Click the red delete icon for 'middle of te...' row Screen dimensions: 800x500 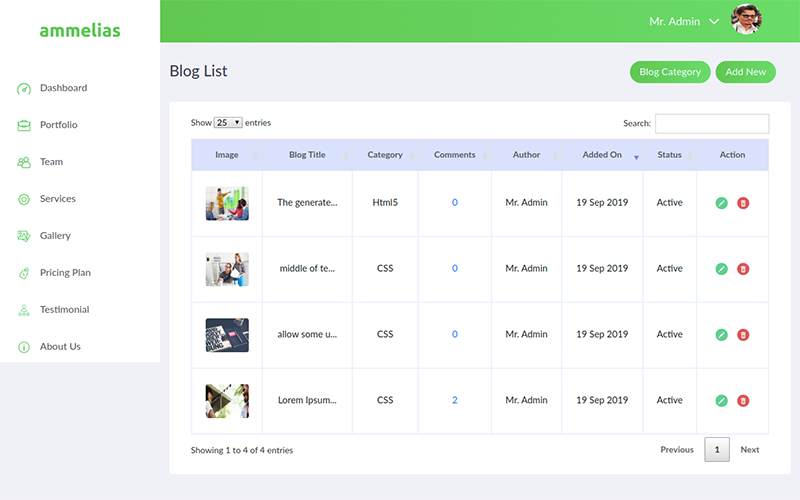pos(743,269)
